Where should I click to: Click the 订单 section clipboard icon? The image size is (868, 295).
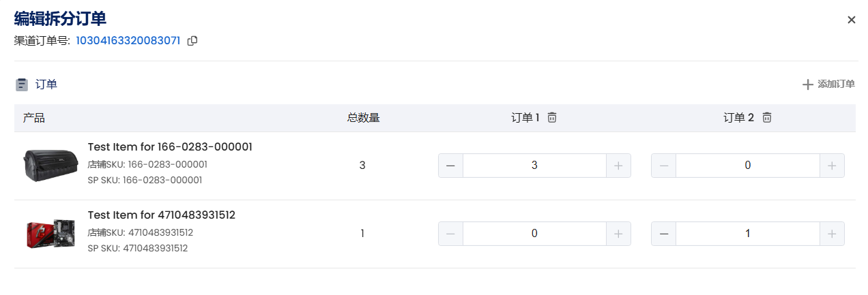(x=22, y=84)
